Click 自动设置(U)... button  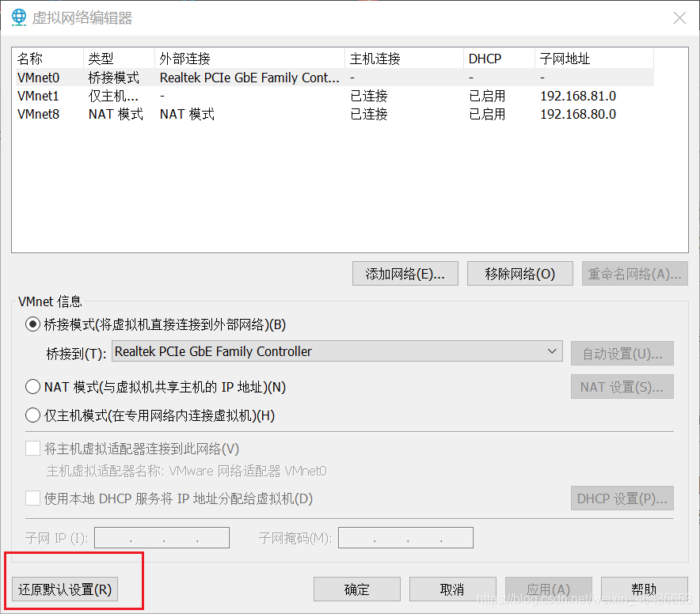coord(622,354)
